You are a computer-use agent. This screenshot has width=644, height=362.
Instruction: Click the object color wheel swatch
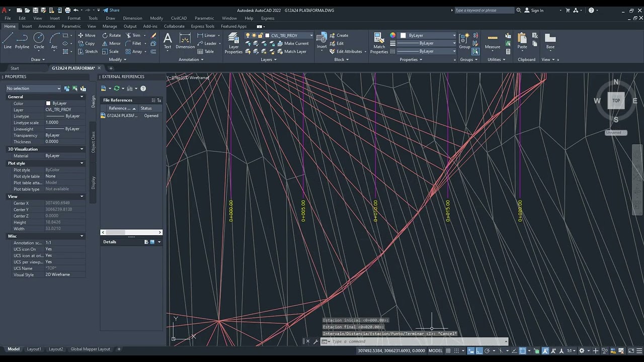393,35
